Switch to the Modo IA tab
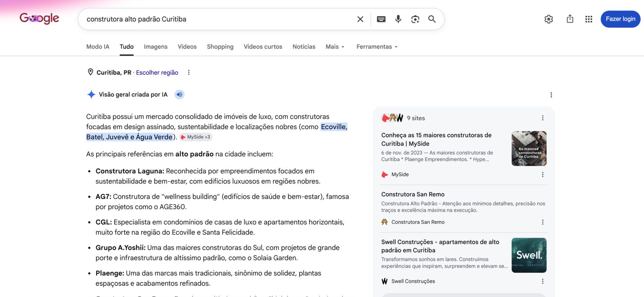The height and width of the screenshot is (297, 644). pos(98,47)
